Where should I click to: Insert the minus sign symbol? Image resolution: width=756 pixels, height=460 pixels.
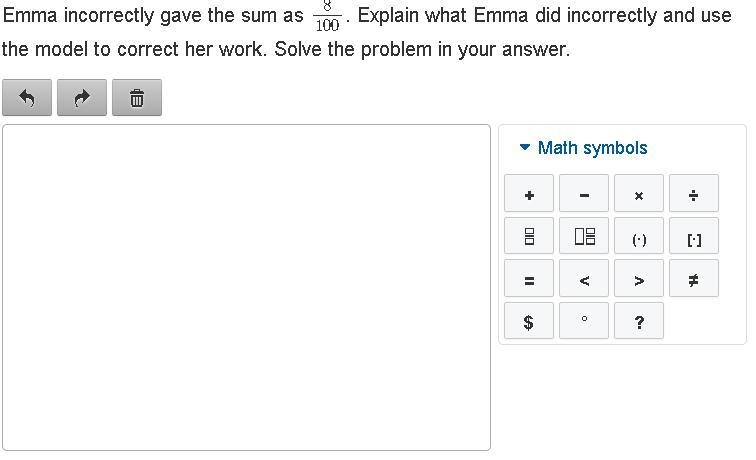[584, 193]
